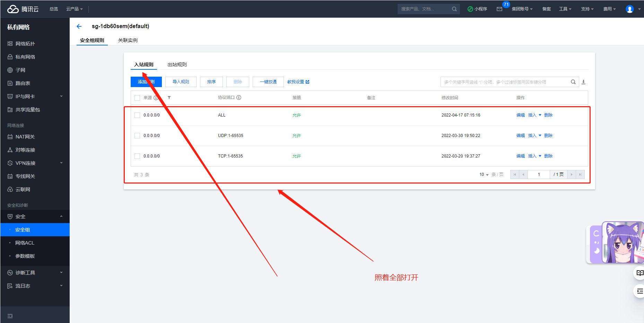Click 编辑 for the TCP:1-65535 rule
The image size is (644, 323).
point(520,156)
